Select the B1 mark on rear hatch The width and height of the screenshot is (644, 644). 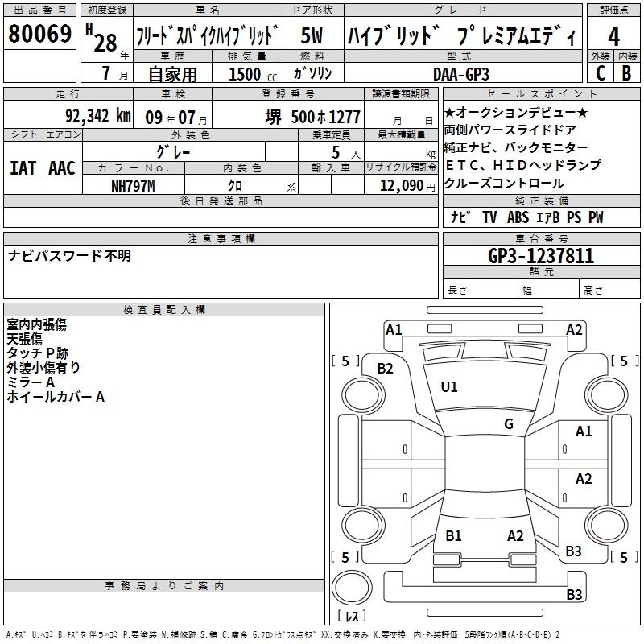pyautogui.click(x=453, y=536)
